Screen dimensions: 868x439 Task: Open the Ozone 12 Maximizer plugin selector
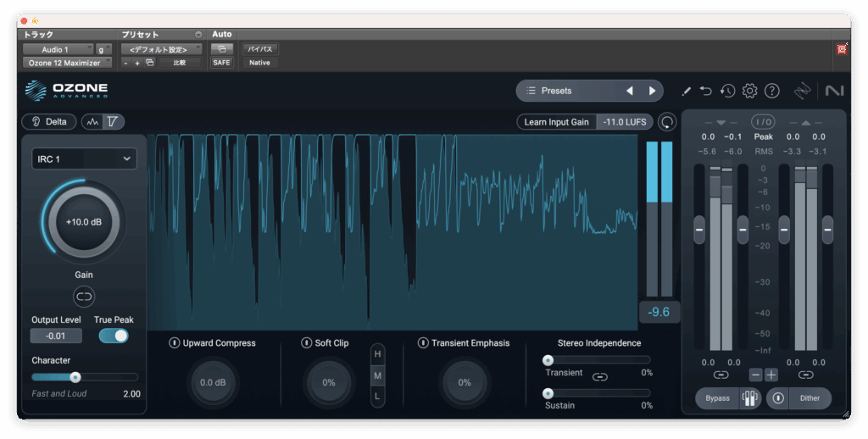[x=64, y=63]
